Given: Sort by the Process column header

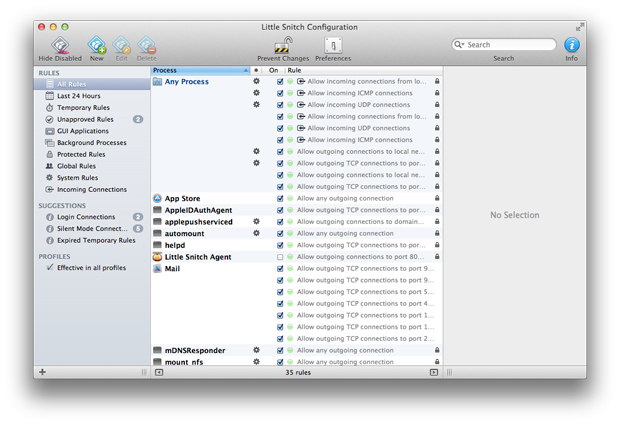Looking at the screenshot, I should point(197,71).
